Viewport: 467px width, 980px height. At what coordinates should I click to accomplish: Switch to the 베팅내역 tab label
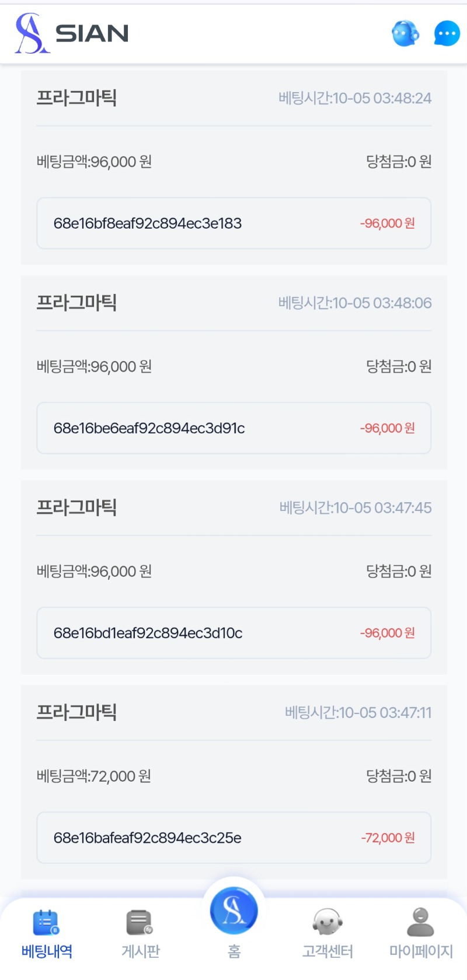(x=47, y=951)
